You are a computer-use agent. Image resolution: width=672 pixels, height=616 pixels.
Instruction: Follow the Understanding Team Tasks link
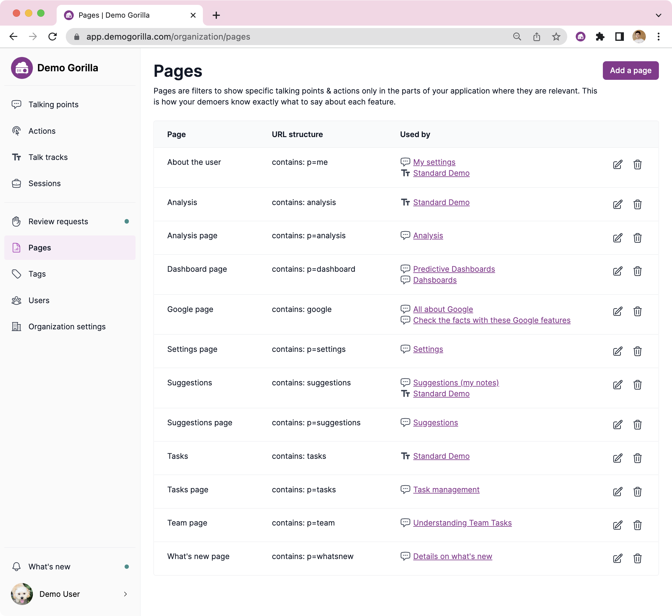click(x=462, y=523)
